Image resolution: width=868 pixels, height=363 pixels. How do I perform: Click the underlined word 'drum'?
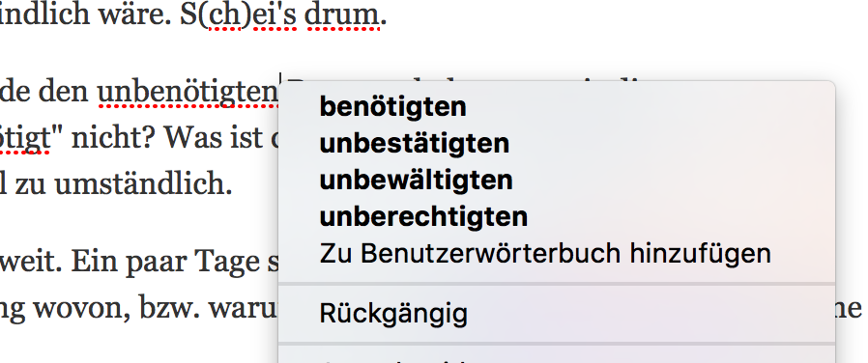[x=341, y=16]
